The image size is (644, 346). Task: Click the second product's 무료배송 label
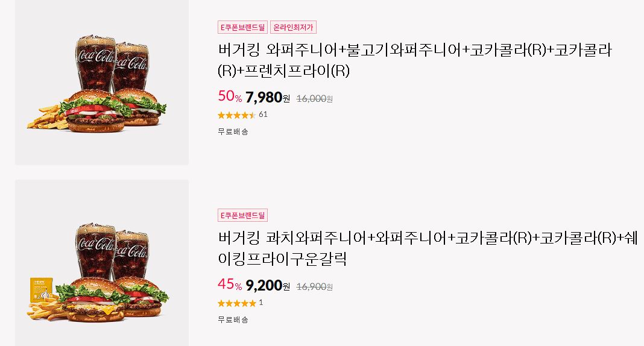point(233,319)
